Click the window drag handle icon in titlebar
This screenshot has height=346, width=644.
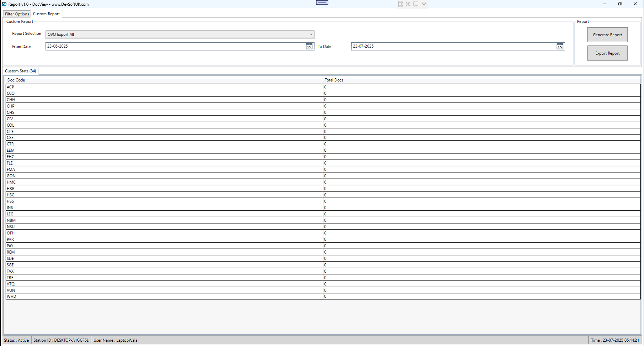point(322,3)
